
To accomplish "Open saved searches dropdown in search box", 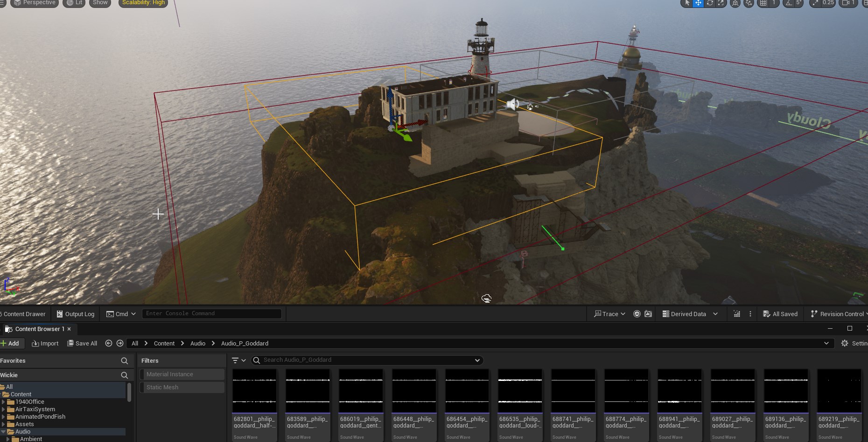I will [x=477, y=360].
